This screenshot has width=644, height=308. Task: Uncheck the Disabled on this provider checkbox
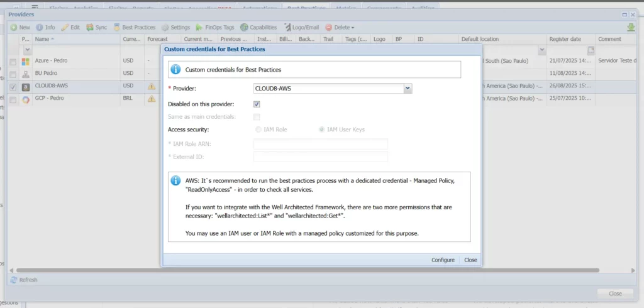click(257, 104)
